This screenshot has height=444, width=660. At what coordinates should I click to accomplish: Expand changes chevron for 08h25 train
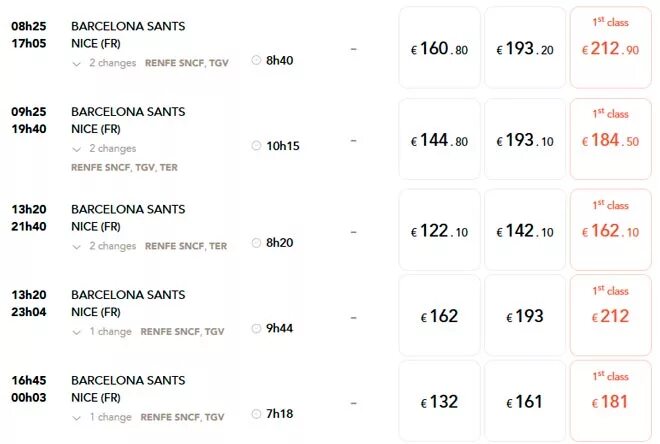coord(76,64)
